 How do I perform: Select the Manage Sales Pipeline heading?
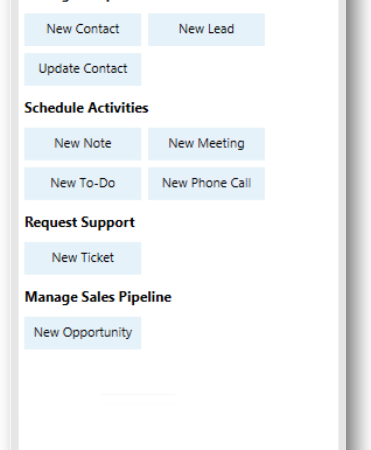[x=98, y=297]
